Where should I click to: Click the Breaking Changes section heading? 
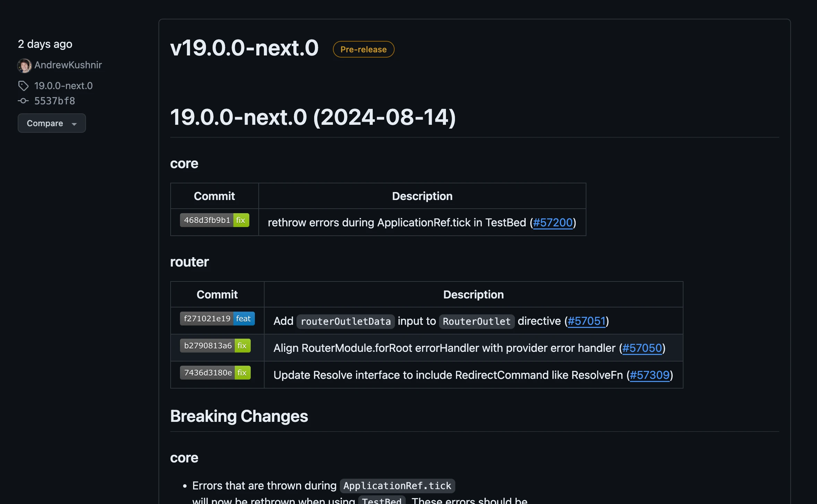point(239,416)
